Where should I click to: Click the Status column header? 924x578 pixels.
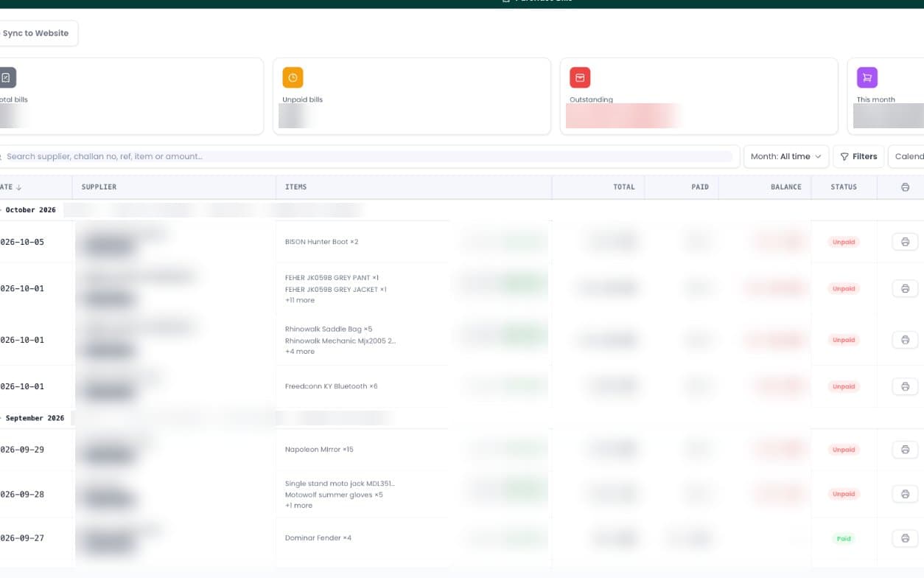coord(844,187)
